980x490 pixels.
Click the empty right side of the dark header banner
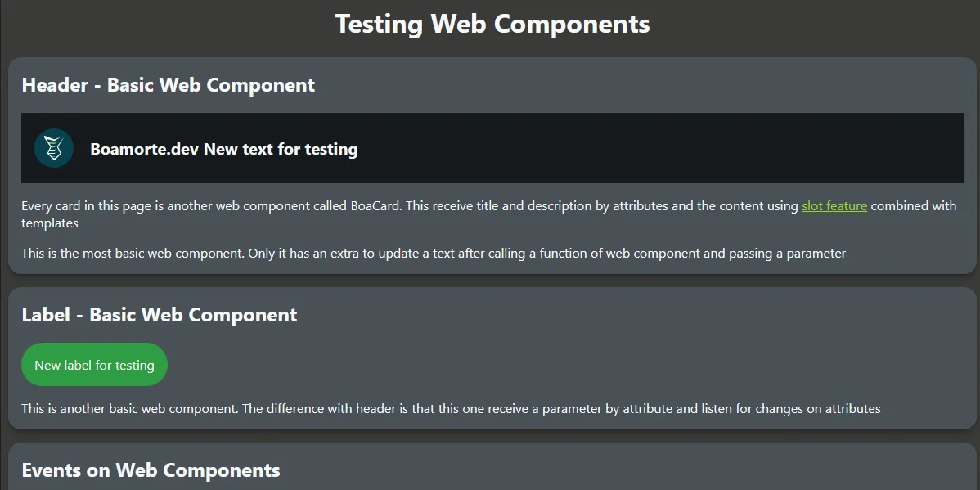click(x=695, y=148)
